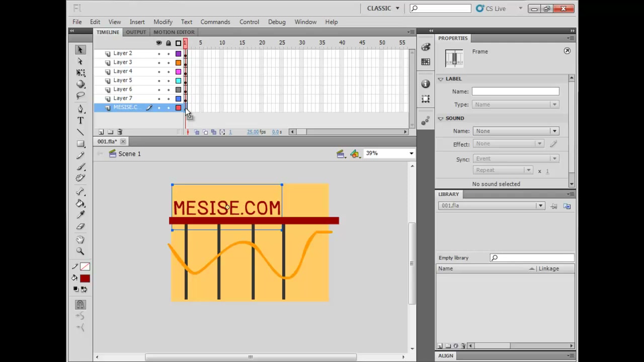Open the CLASSIC workspace switcher
This screenshot has width=644, height=362.
pyautogui.click(x=383, y=9)
